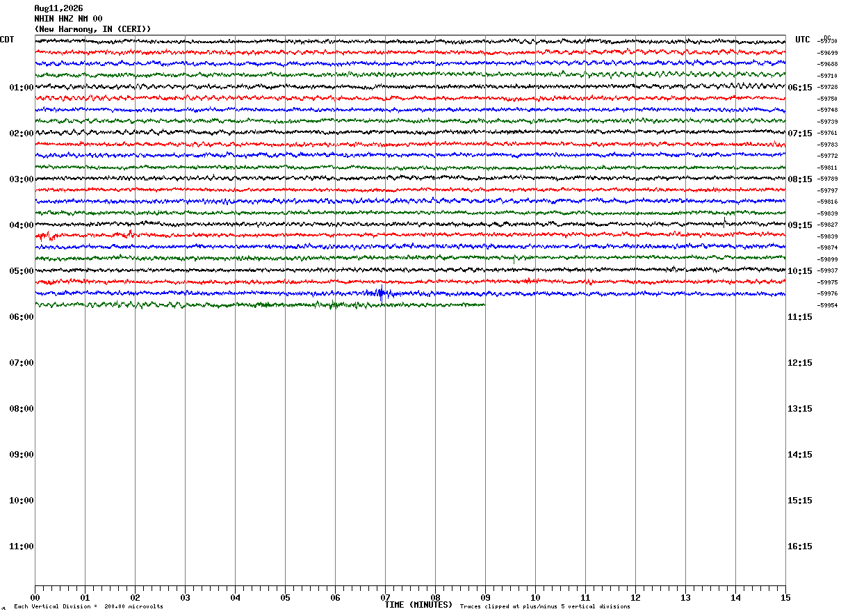The width and height of the screenshot is (841, 616).
Task: Select the 06:00 CDT row label
Action: point(22,317)
